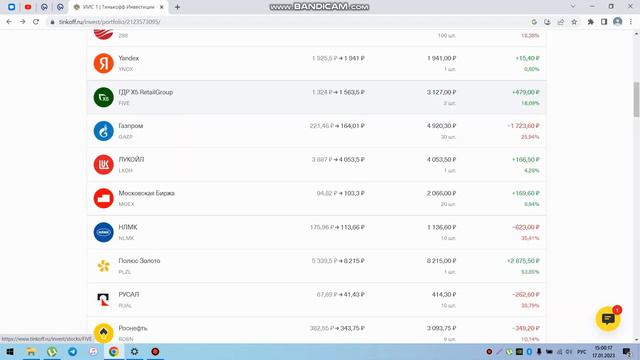Open the Yandex stock logo
The width and height of the screenshot is (640, 360).
103,63
